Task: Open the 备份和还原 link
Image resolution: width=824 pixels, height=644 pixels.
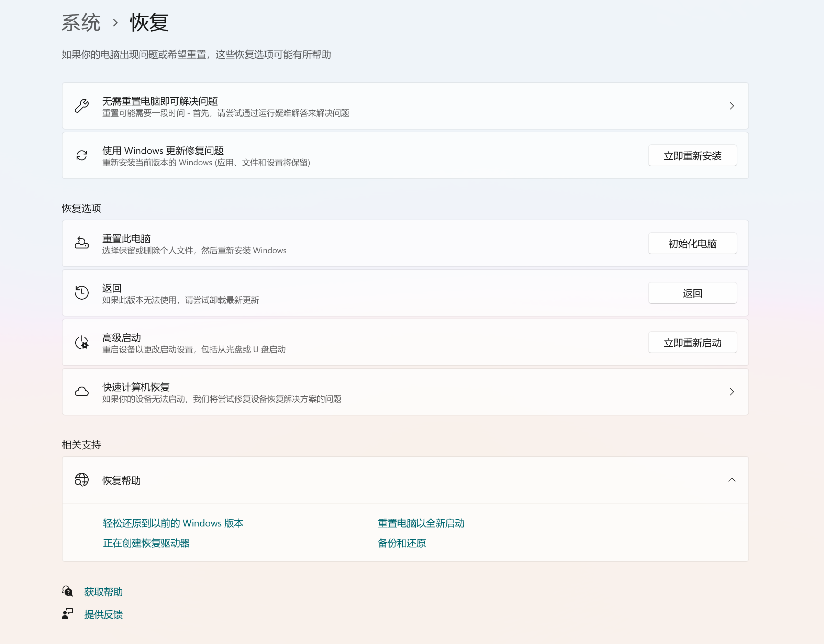Action: click(401, 543)
